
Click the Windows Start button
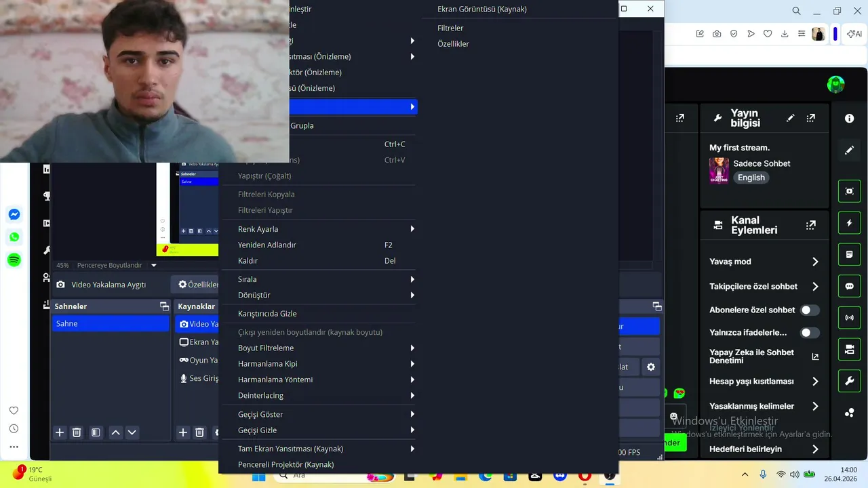(x=258, y=476)
